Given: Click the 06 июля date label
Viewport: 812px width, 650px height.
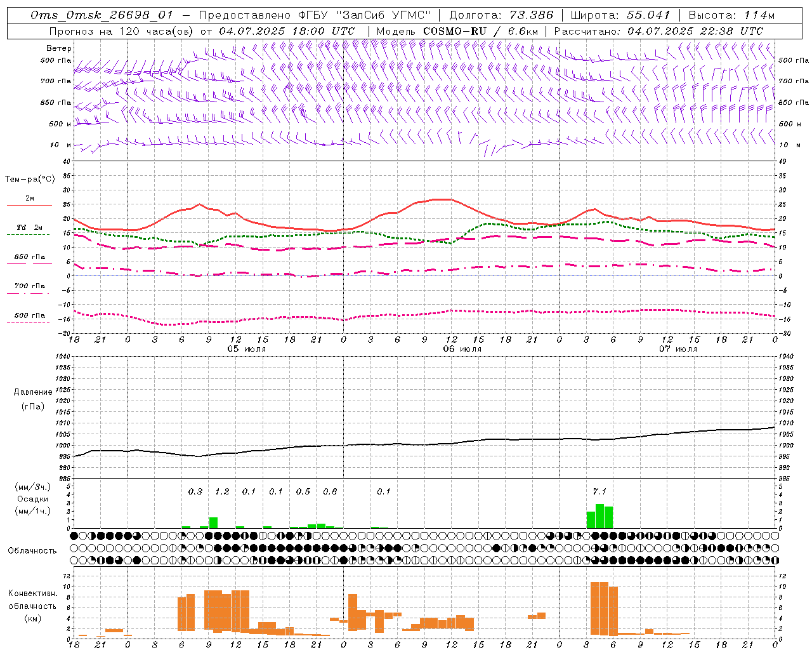Looking at the screenshot, I should 462,349.
